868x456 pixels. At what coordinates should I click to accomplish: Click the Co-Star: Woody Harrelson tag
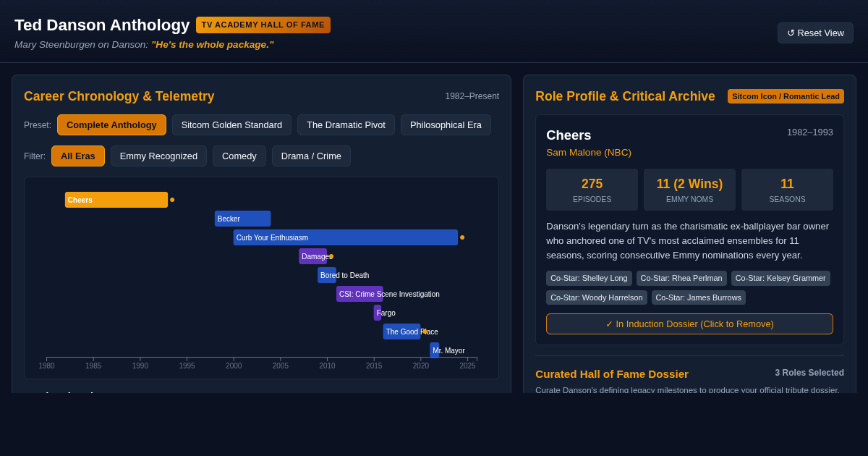[597, 297]
